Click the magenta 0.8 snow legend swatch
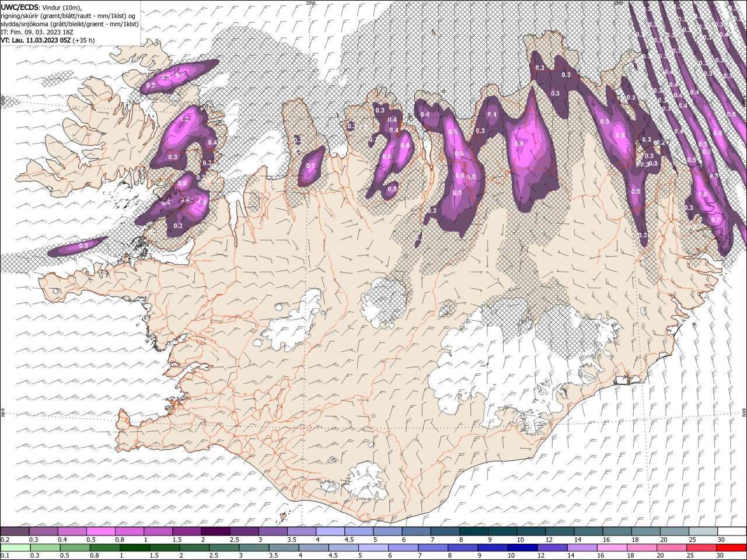This screenshot has width=747, height=560. pos(129,531)
